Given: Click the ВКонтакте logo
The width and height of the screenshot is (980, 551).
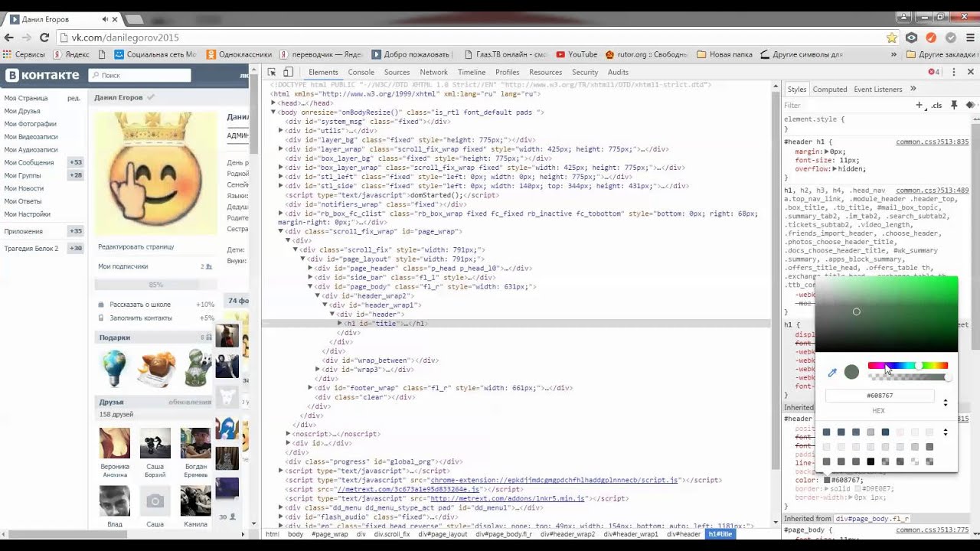Looking at the screenshot, I should coord(43,75).
